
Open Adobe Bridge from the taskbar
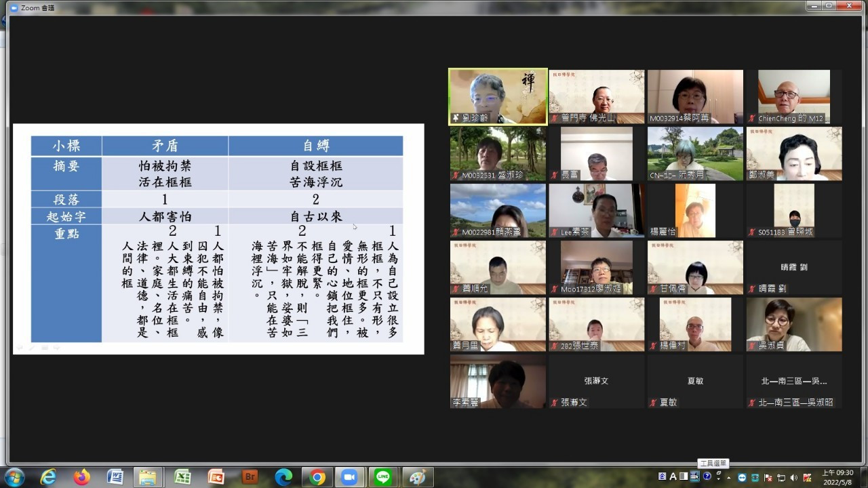[x=250, y=477]
